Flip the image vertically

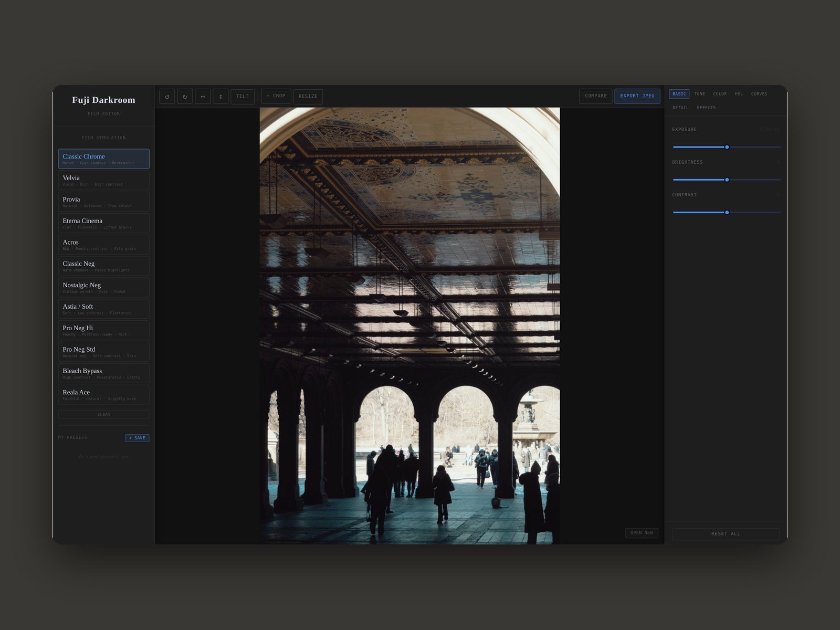point(220,97)
